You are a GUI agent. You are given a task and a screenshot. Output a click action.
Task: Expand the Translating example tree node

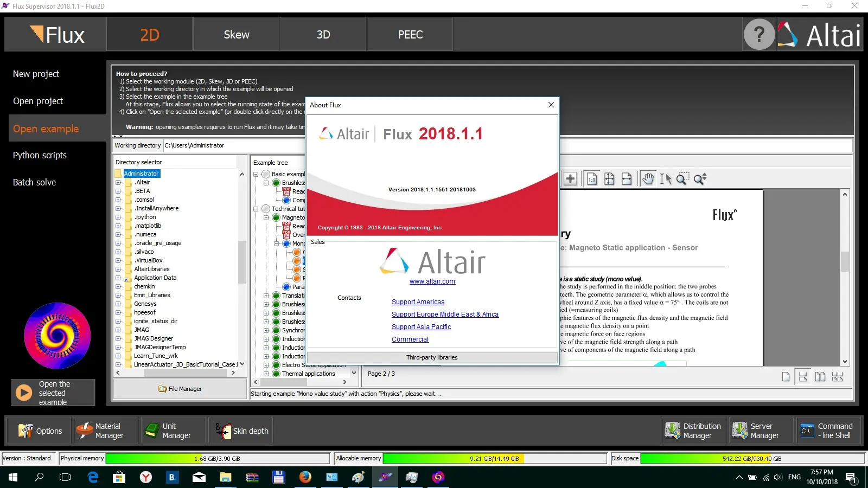point(266,296)
